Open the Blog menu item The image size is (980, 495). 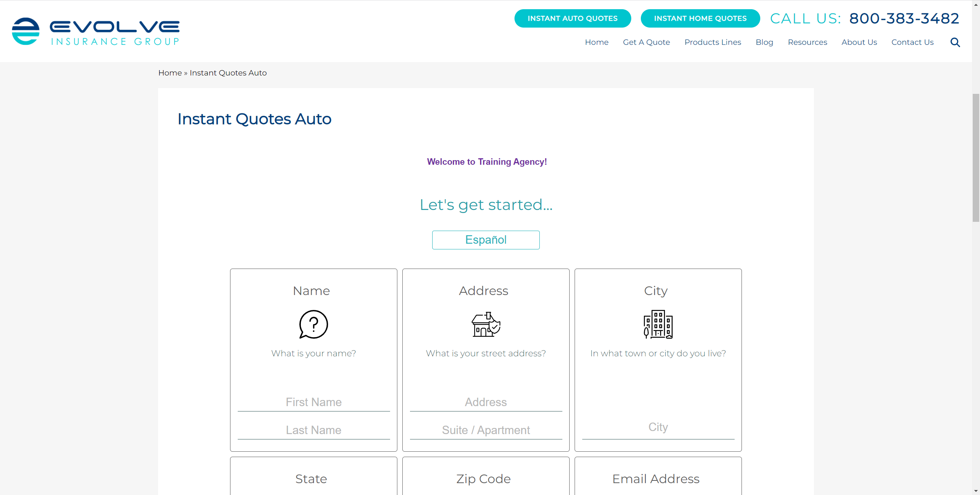[764, 42]
